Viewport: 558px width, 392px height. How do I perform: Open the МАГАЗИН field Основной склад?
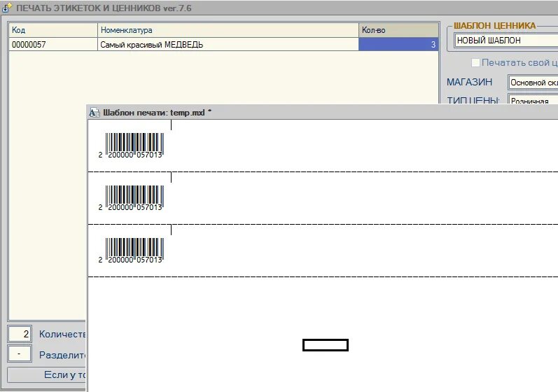coord(533,82)
